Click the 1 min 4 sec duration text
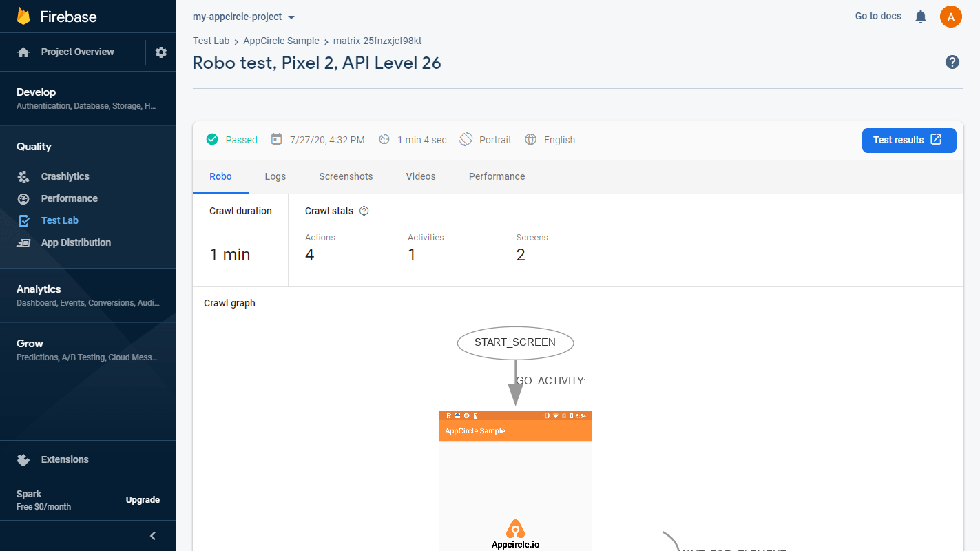 (422, 140)
